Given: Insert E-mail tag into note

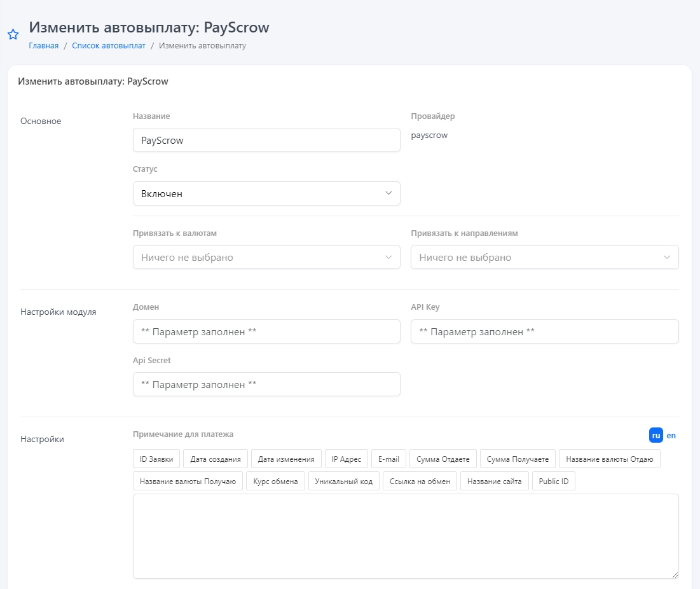Looking at the screenshot, I should pyautogui.click(x=388, y=459).
